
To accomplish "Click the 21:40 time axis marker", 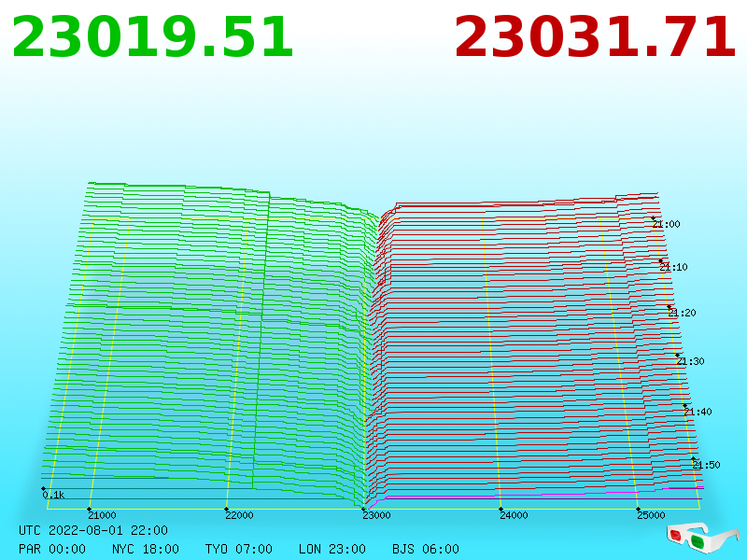I will (x=698, y=412).
